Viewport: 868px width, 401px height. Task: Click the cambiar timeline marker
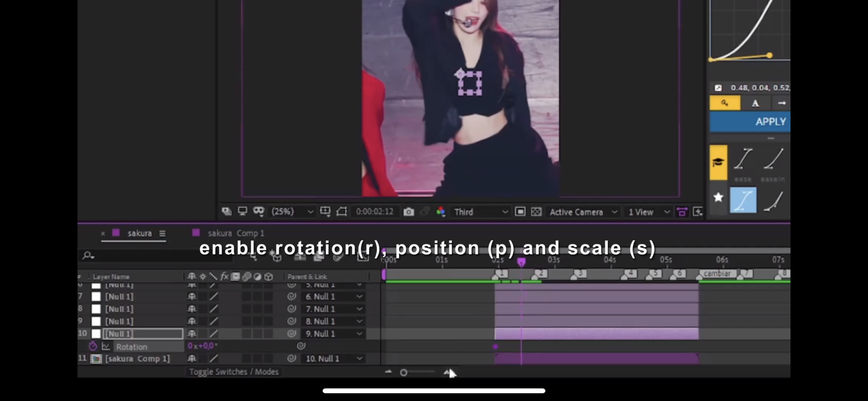(x=717, y=274)
